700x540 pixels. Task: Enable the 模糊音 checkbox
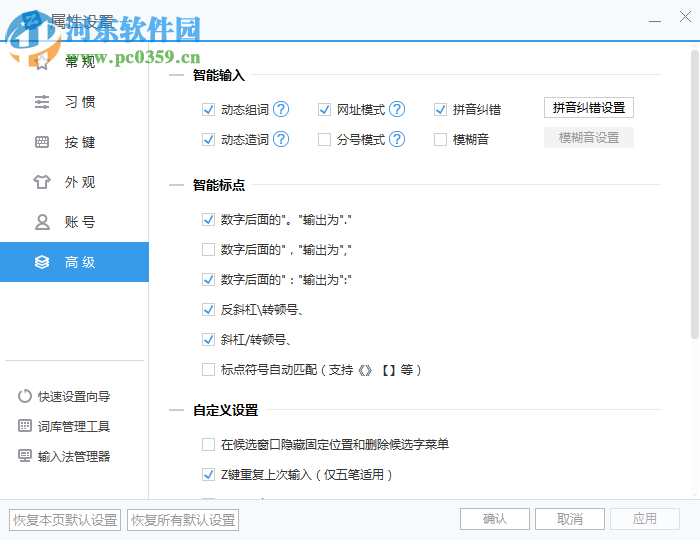pos(440,140)
